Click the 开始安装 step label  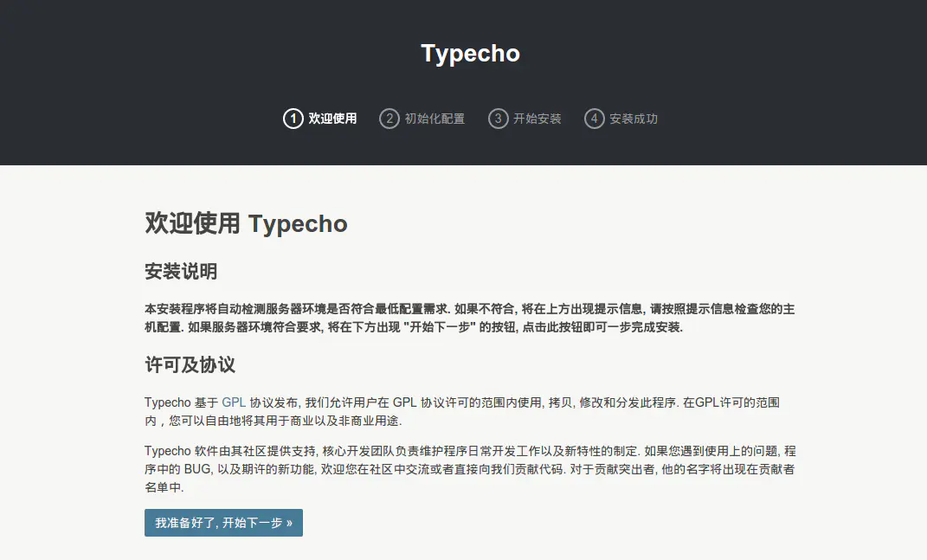(537, 119)
